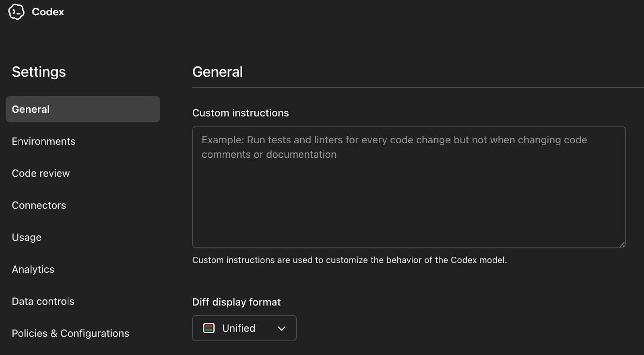The image size is (644, 355).
Task: Click the text area resize handle
Action: coord(622,244)
